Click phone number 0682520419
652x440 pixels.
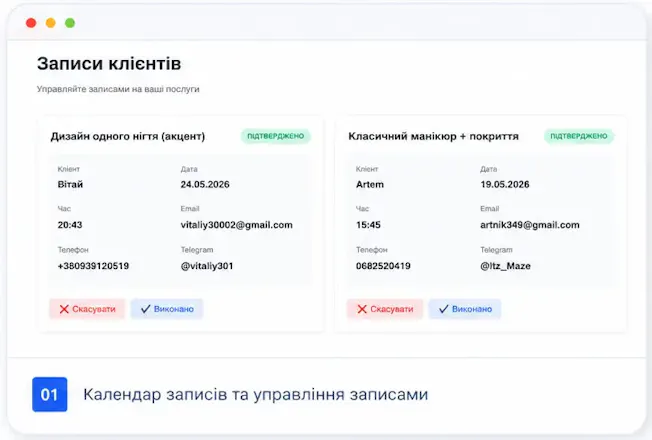[x=383, y=266]
